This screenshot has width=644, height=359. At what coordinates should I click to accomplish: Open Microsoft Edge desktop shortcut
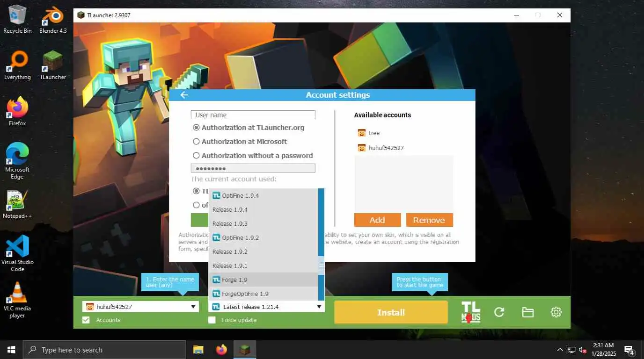point(18,161)
